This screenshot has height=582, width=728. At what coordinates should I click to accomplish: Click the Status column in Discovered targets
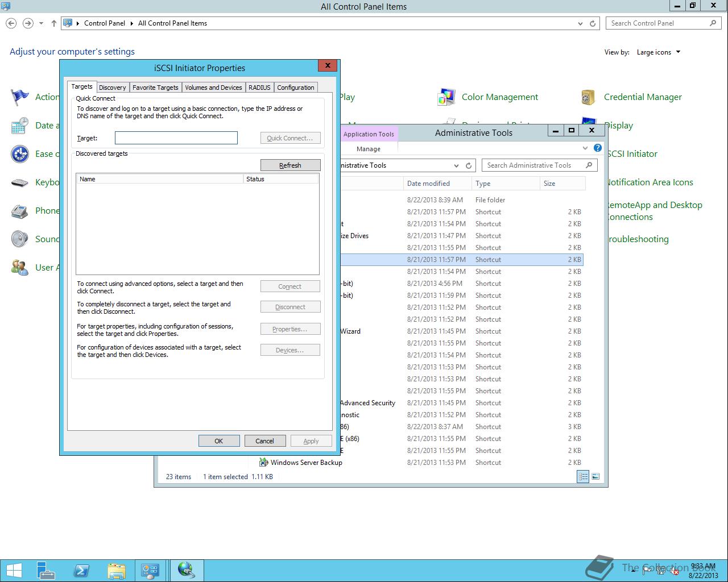coord(281,179)
